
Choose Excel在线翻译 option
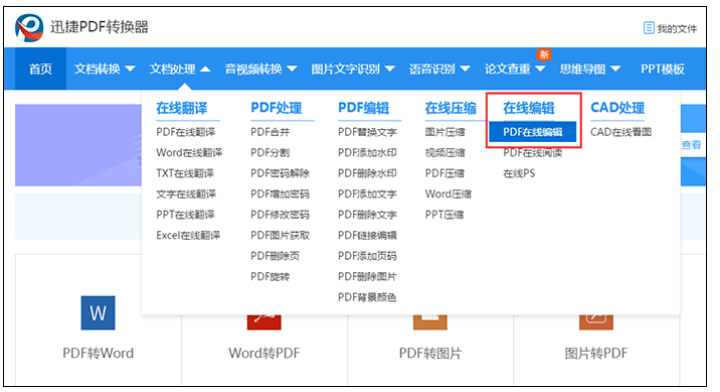188,235
